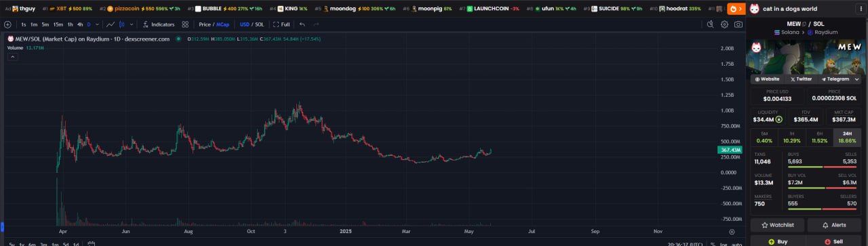Open trending token hoodrat
The height and width of the screenshot is (246, 868).
pos(675,9)
